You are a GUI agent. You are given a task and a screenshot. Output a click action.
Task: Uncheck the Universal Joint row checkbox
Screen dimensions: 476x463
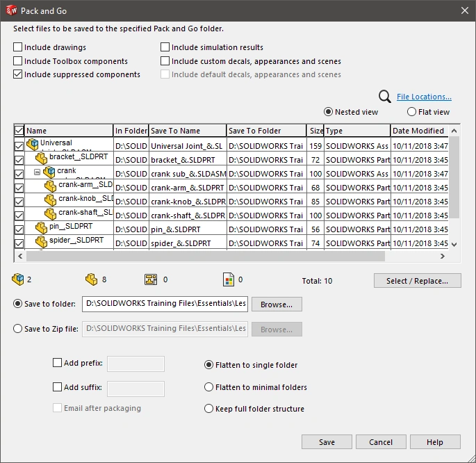(19, 146)
